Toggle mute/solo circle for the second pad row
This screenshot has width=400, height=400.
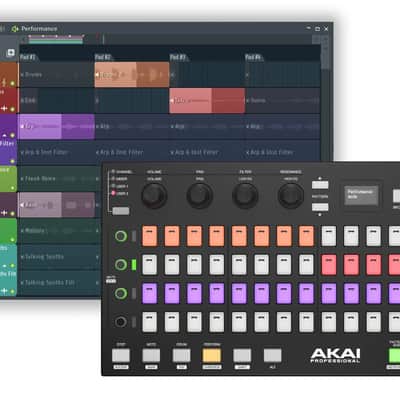(121, 265)
